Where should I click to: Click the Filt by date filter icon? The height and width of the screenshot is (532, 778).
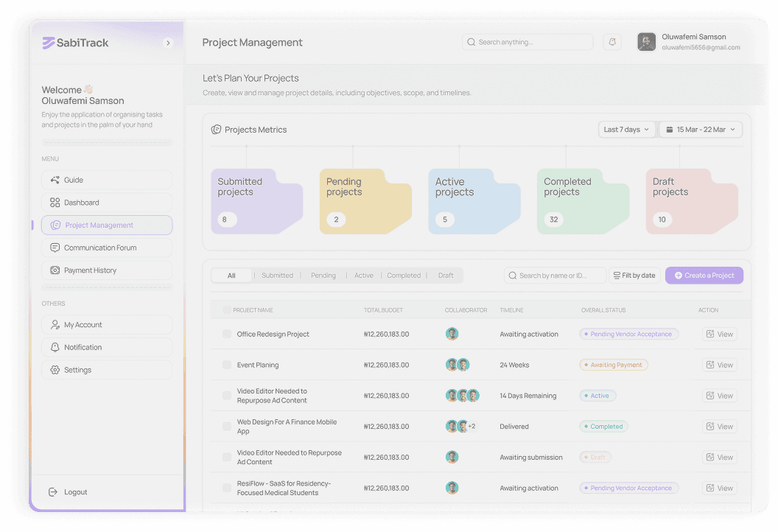click(x=617, y=275)
